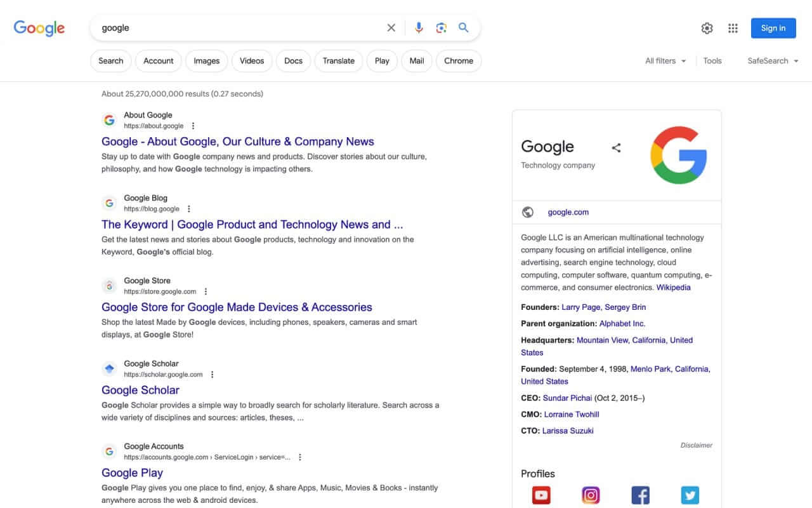Screen dimensions: 812x508
Task: Open Google Lens image search icon
Action: tap(442, 28)
